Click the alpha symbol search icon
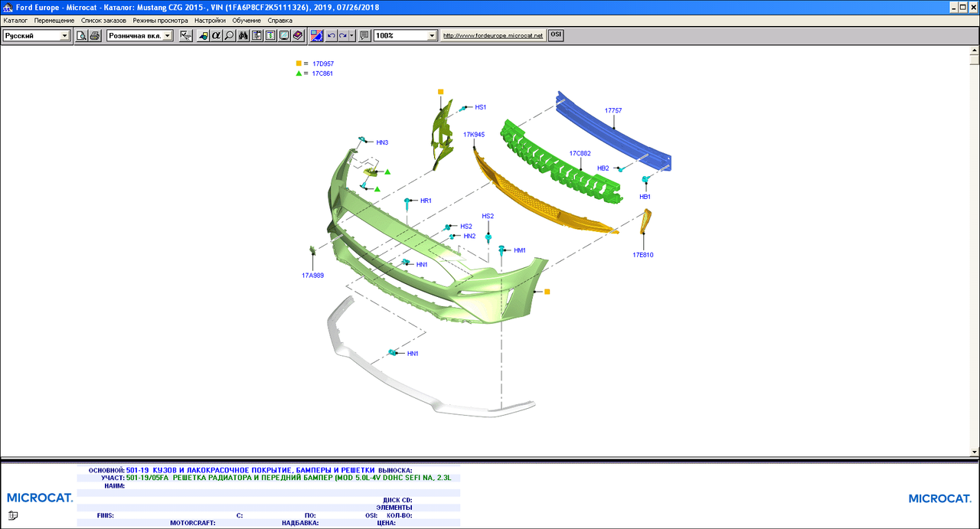 [x=216, y=35]
